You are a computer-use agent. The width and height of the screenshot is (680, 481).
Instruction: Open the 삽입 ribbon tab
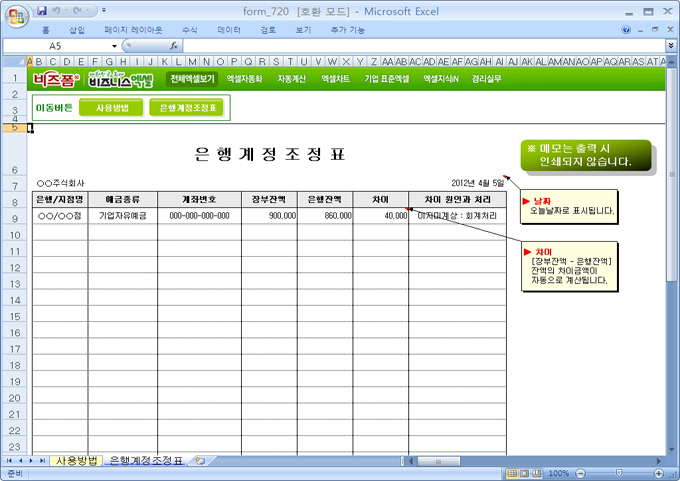pos(77,30)
